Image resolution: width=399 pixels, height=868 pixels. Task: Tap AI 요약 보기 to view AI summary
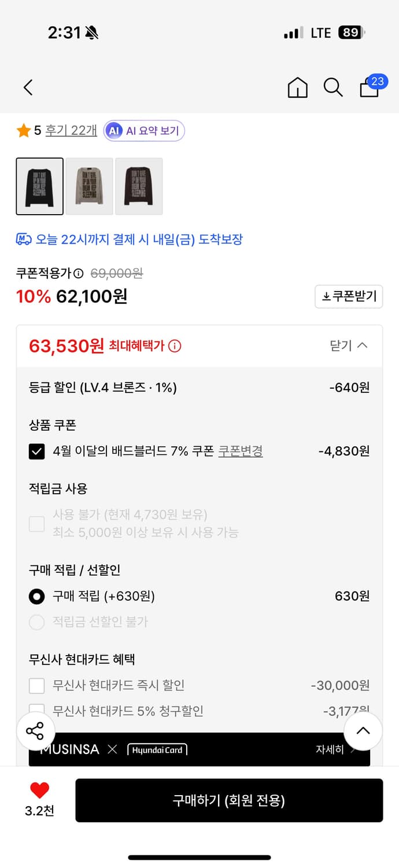pos(143,130)
